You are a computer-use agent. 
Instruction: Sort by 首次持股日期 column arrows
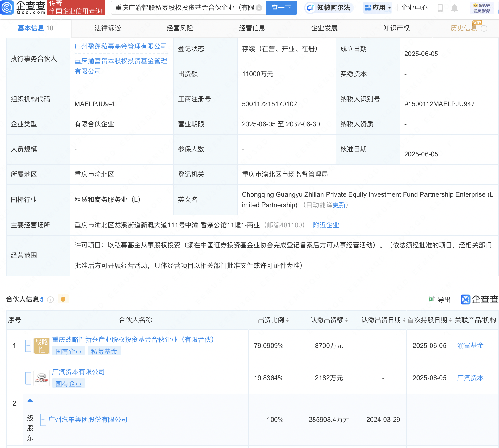pyautogui.click(x=450, y=320)
